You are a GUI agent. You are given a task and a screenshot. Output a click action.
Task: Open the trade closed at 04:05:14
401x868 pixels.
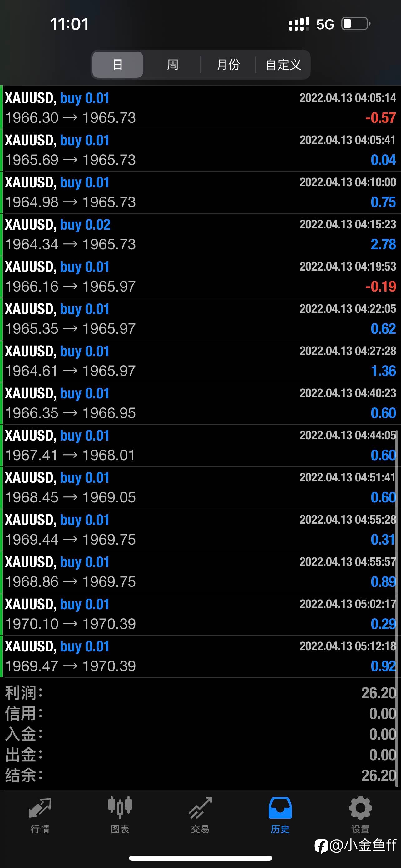(200, 108)
